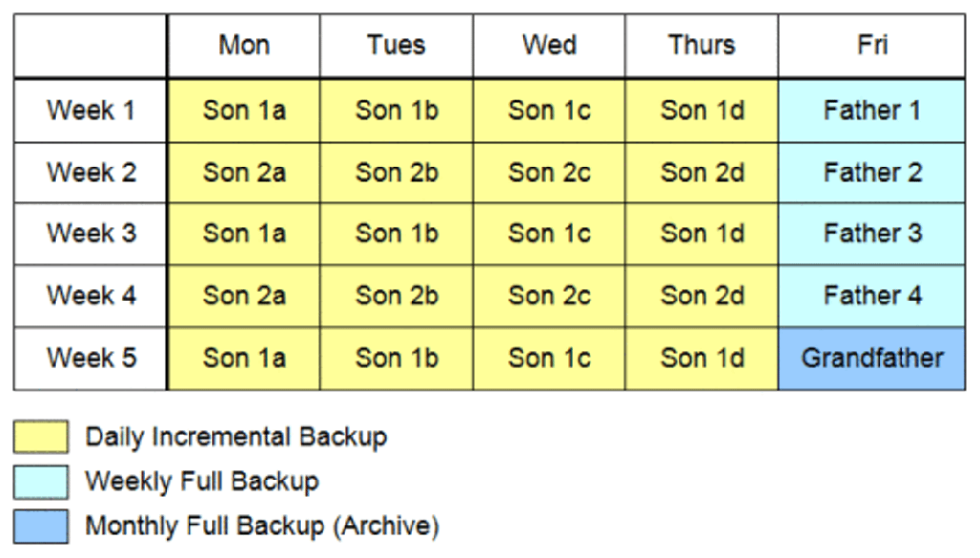
Task: Select Son 1b in the Week 5 row
Action: (x=396, y=358)
